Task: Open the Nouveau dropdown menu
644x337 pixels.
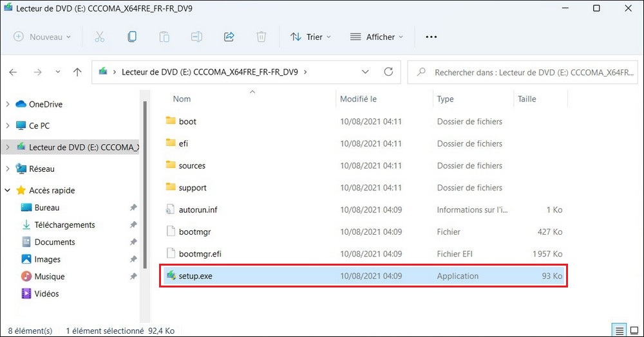Action: tap(42, 37)
